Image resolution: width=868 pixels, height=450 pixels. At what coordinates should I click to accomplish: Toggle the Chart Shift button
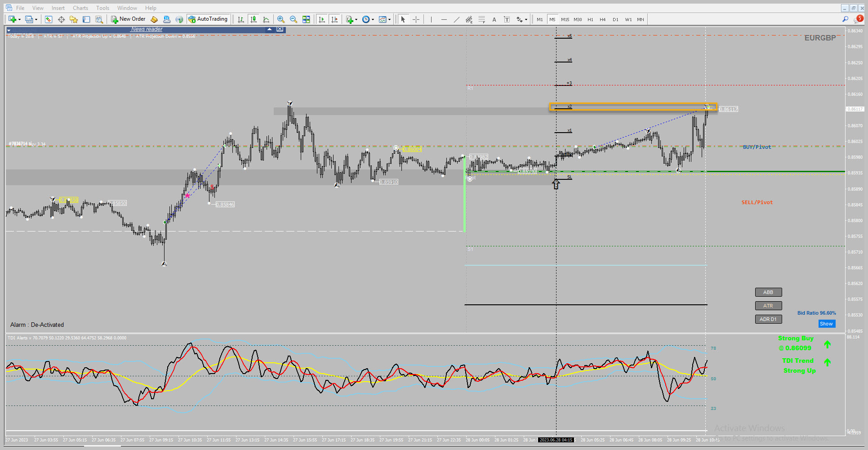(x=334, y=19)
